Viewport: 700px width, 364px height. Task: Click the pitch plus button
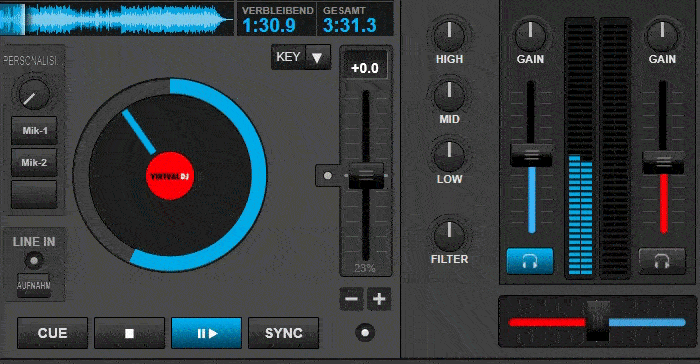pyautogui.click(x=379, y=299)
